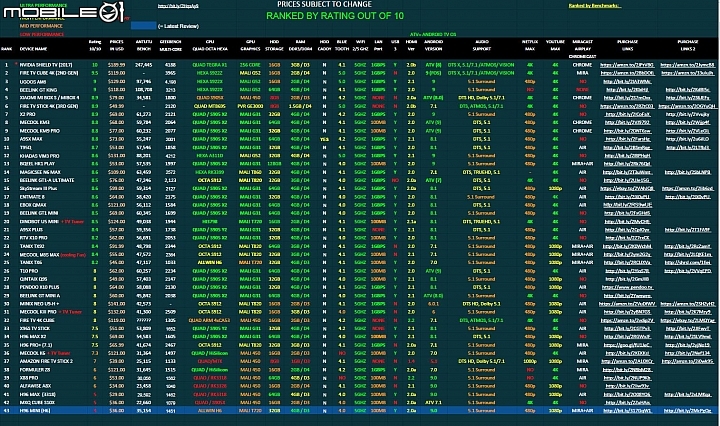Select the 'X2 PRO' device name cell
Screen dimensions: 720x426
point(27,114)
